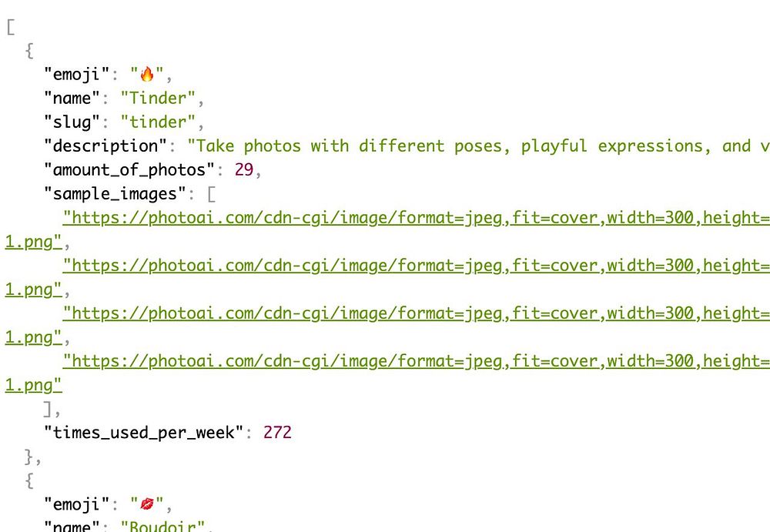Click the opening brace of the Boudoir object
This screenshot has height=532, width=770.
(29, 480)
